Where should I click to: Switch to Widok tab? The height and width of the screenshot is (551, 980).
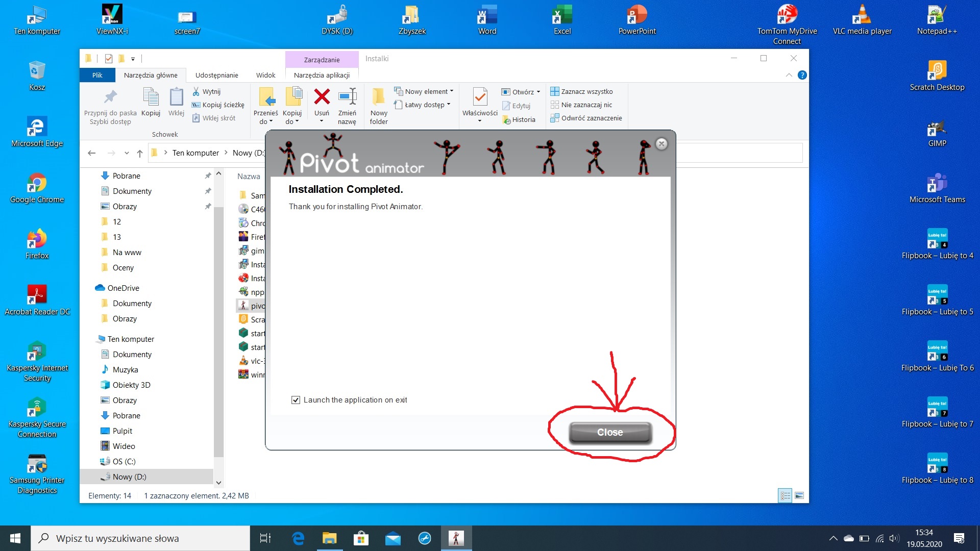265,75
